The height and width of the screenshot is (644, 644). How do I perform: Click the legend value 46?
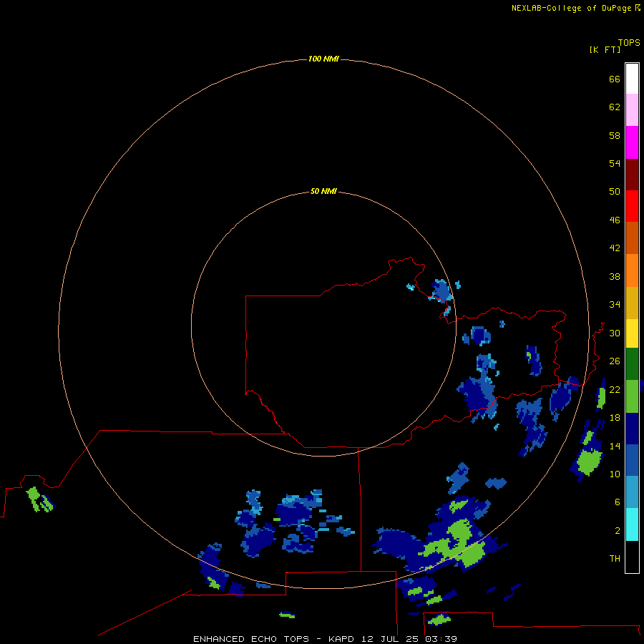[x=615, y=220]
